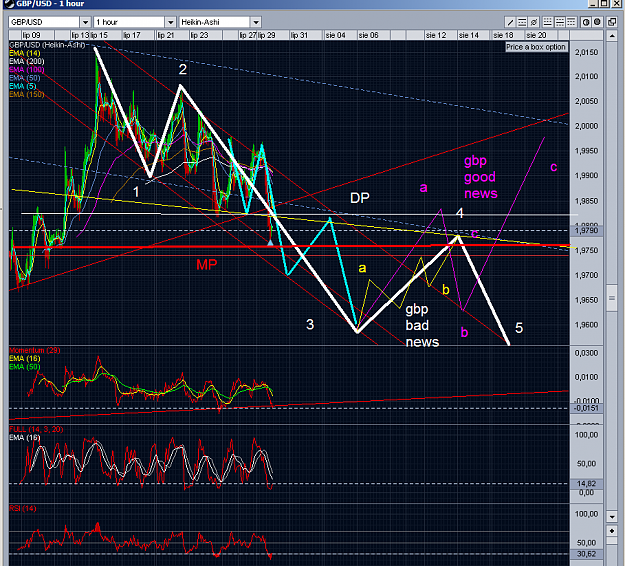Open the Heikin-Ashi chart type dropdown arrow

(x=256, y=22)
